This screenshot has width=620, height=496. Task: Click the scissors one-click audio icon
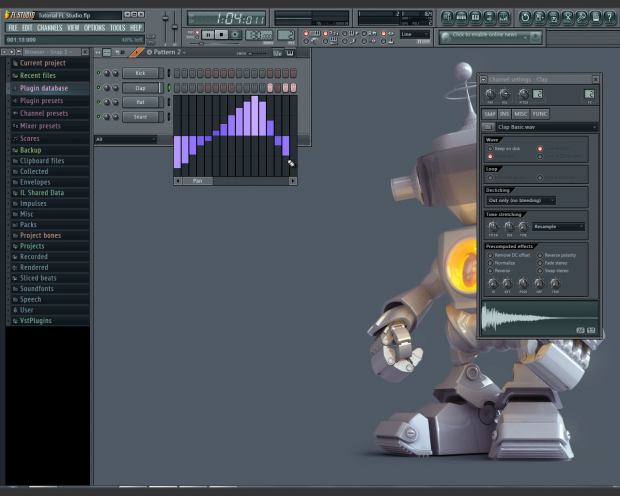click(568, 17)
